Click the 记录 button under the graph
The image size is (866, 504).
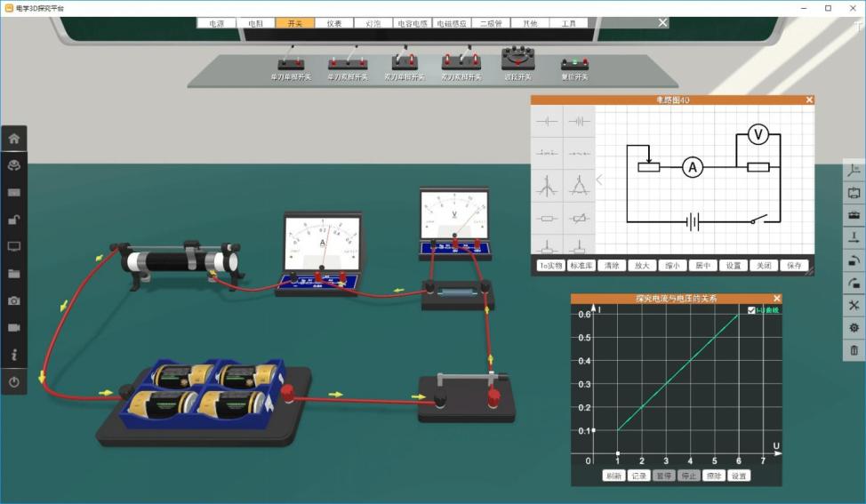pos(638,476)
